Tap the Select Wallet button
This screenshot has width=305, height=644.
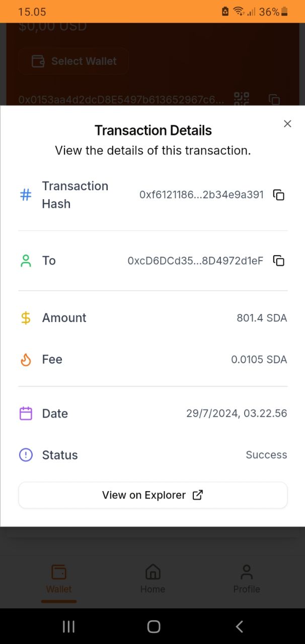pyautogui.click(x=73, y=61)
